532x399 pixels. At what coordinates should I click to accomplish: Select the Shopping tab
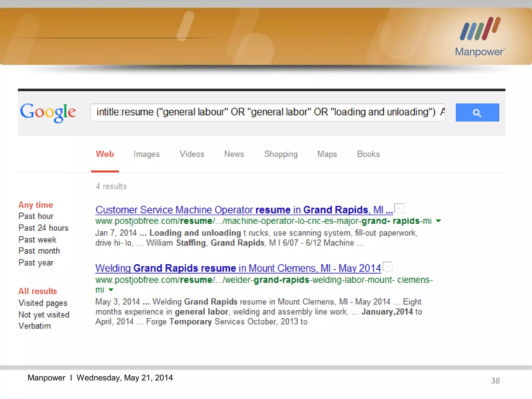[281, 154]
